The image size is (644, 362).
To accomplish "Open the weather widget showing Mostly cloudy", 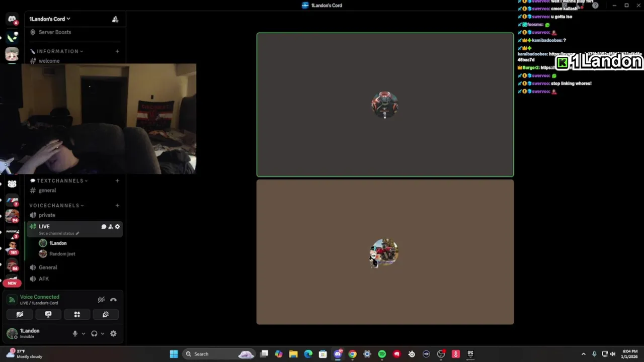I will click(x=25, y=354).
